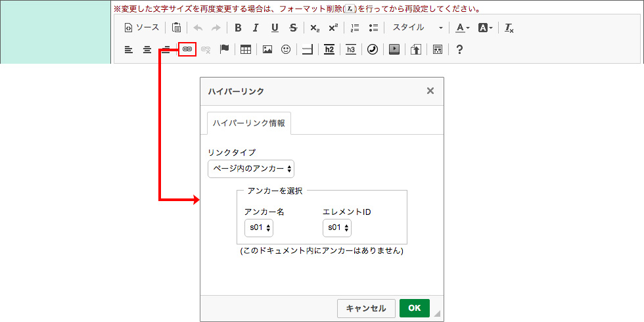Open the エレメントID dropdown
Viewport: 644px width, 322px height.
tap(337, 228)
